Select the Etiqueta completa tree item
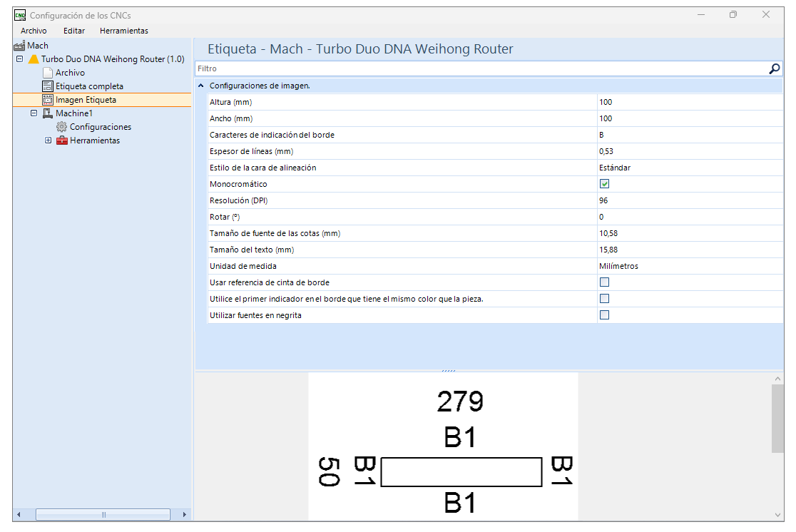Screen dimensions: 796x532 click(89, 86)
